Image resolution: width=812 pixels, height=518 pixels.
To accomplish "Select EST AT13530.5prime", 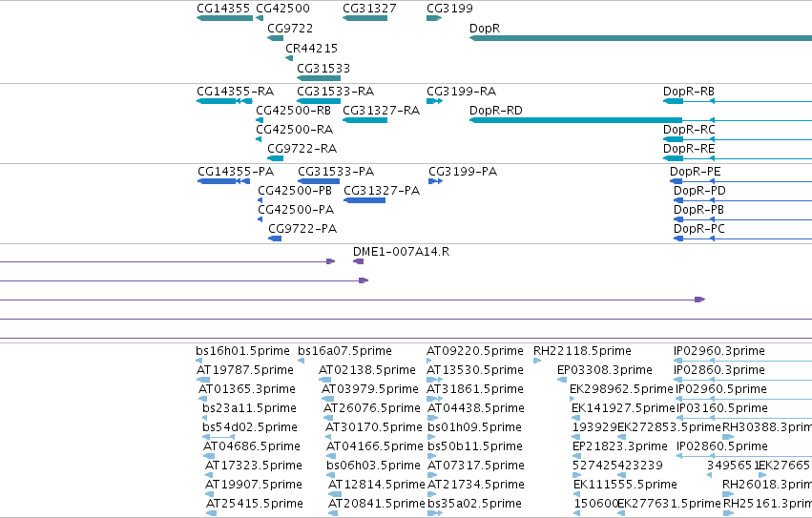I will pos(434,381).
